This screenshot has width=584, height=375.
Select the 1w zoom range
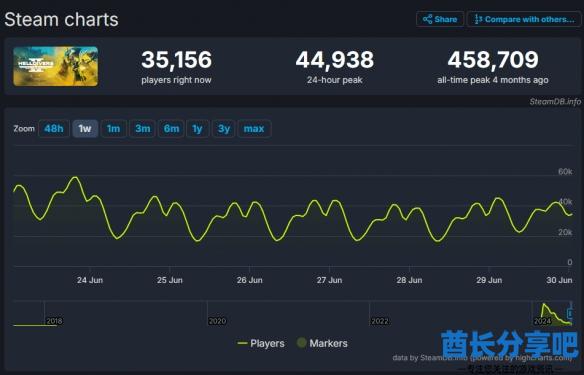[x=85, y=128]
